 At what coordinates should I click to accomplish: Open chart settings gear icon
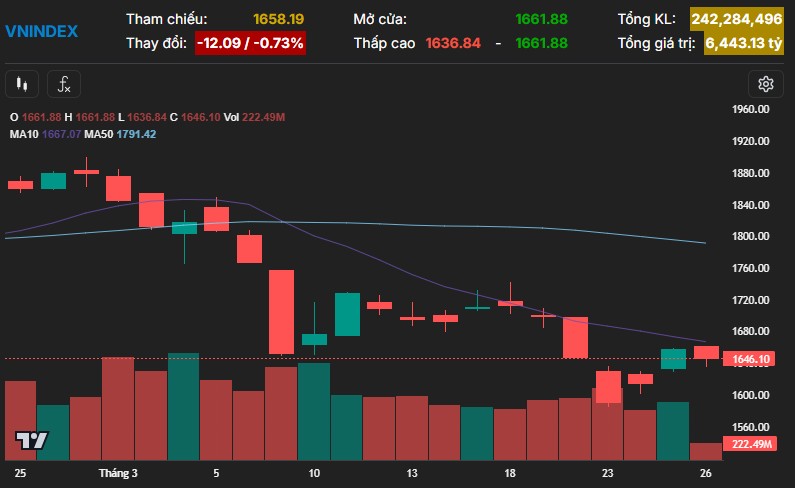pyautogui.click(x=766, y=84)
